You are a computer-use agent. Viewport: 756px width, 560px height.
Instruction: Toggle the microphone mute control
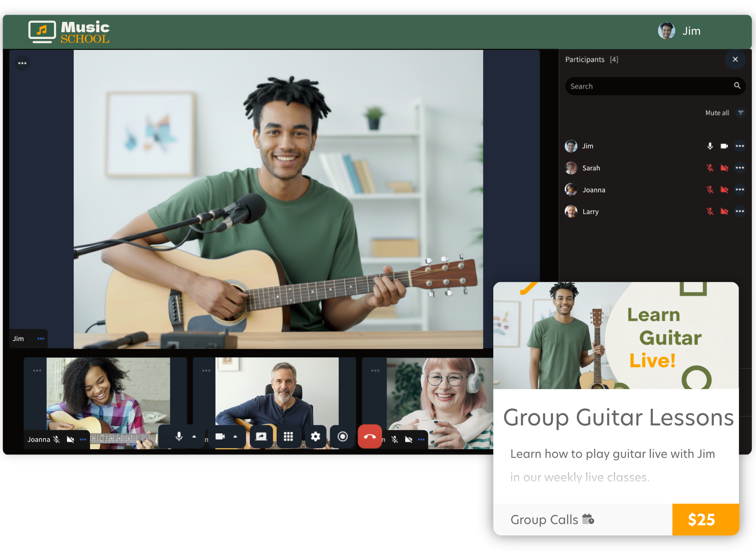(x=179, y=436)
